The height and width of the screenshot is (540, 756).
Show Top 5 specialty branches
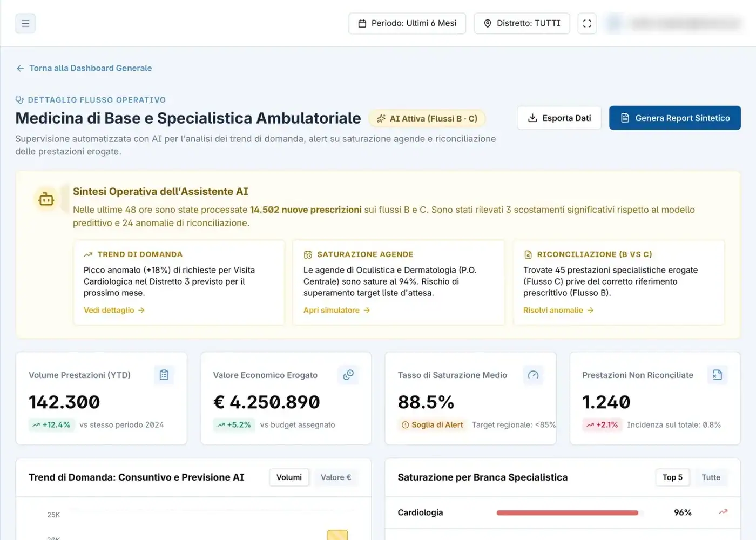pos(672,477)
